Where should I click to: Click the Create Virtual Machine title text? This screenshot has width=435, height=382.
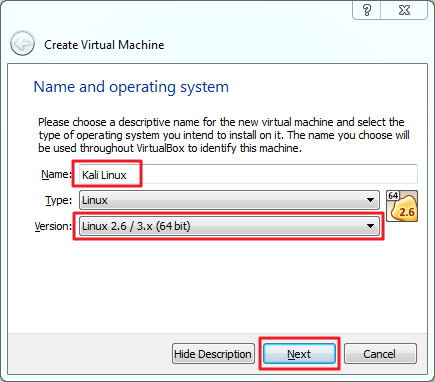104,45
